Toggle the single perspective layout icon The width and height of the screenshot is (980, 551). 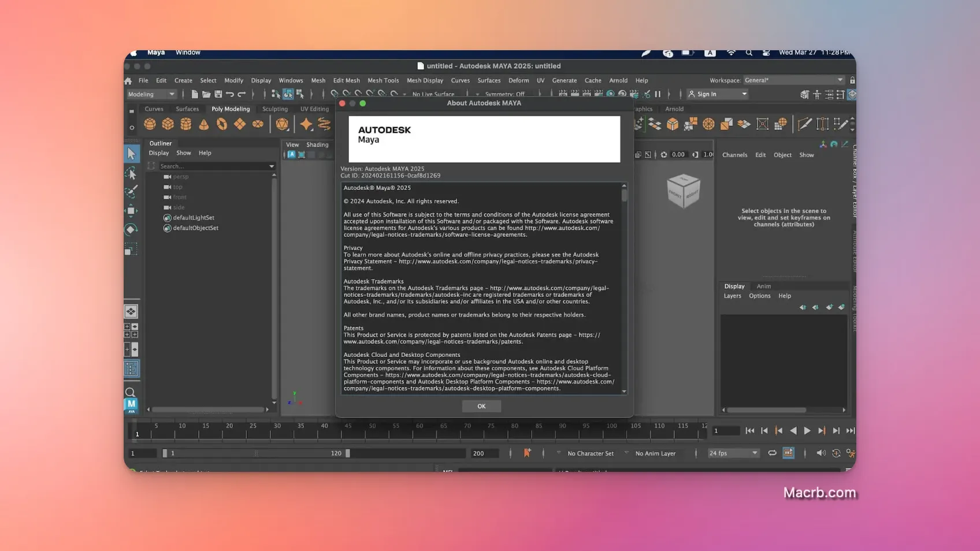(x=131, y=312)
